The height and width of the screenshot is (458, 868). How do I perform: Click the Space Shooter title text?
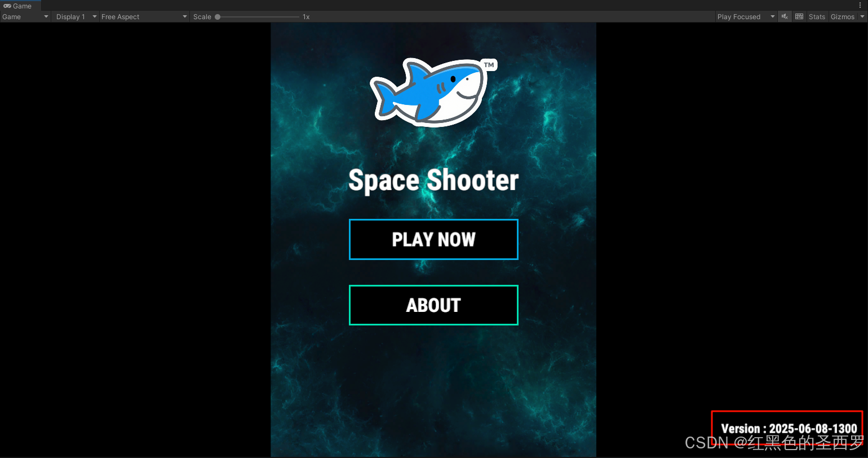(433, 180)
